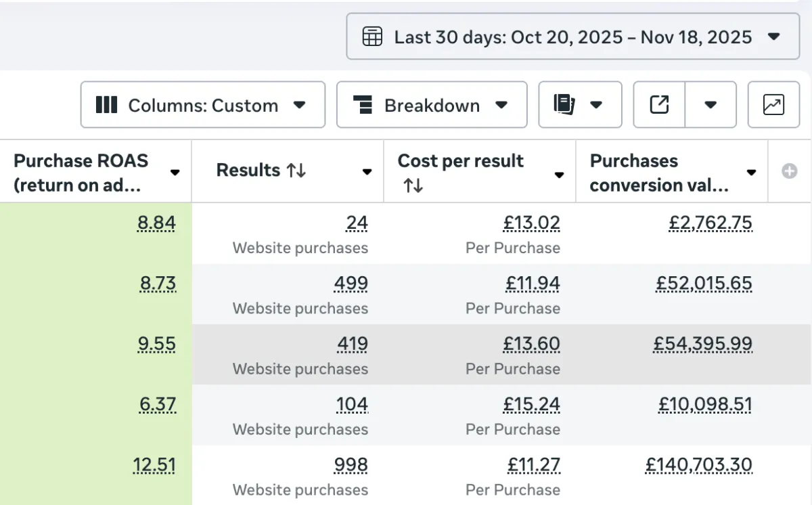
Task: Add a new column with plus icon
Action: pos(789,172)
